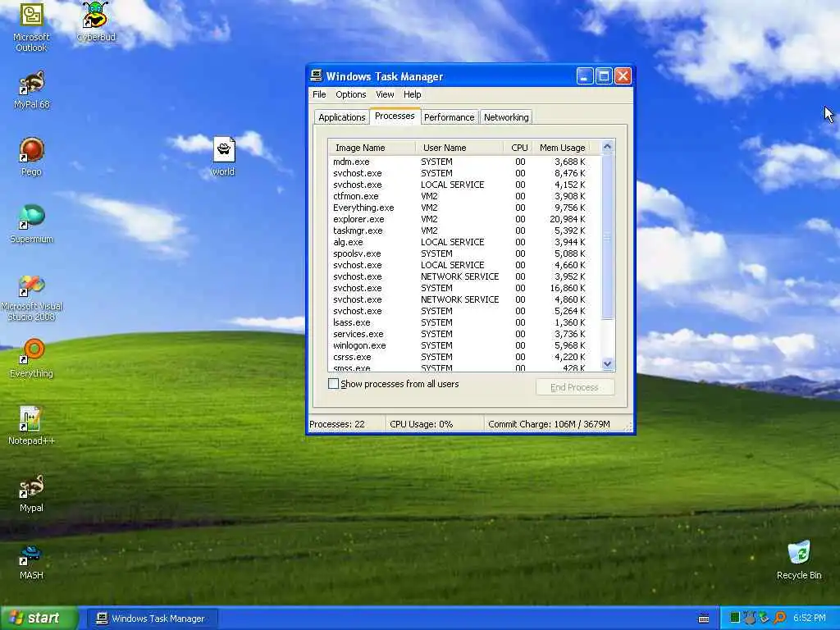Click the Everything search tray icon

[780, 619]
